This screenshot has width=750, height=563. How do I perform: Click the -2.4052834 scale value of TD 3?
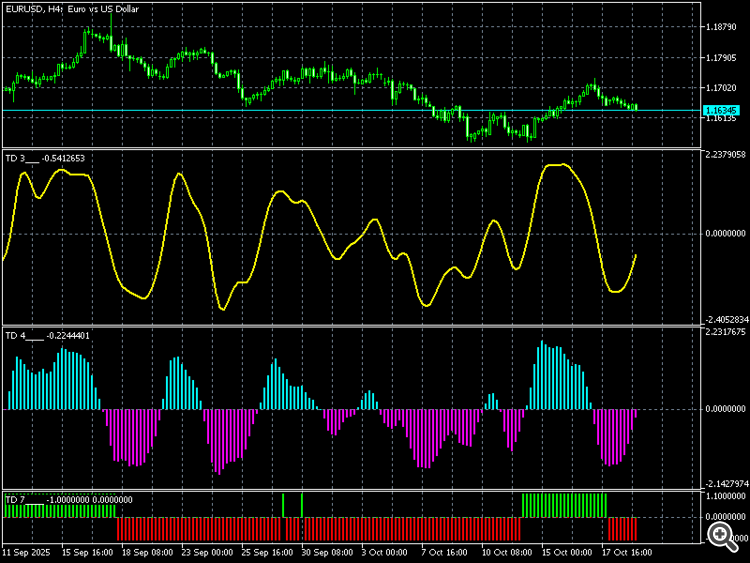726,320
